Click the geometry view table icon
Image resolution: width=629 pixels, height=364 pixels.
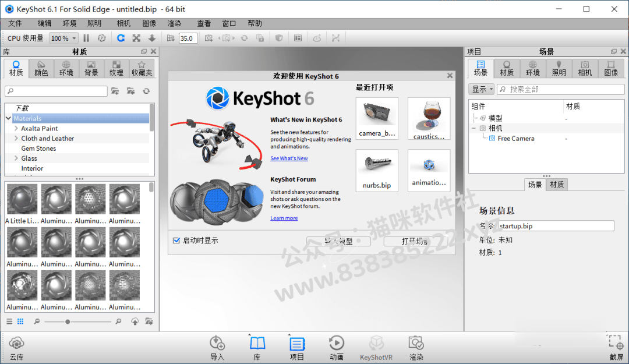pyautogui.click(x=298, y=38)
